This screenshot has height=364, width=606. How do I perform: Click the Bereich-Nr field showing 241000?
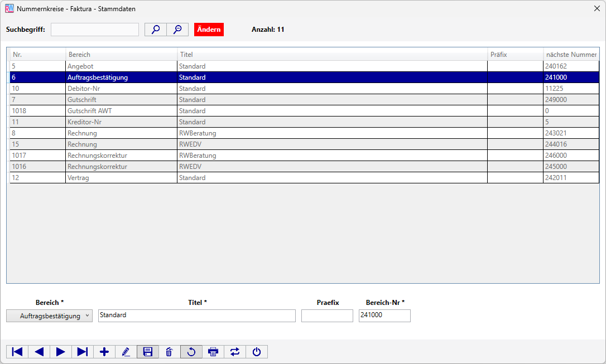point(384,316)
